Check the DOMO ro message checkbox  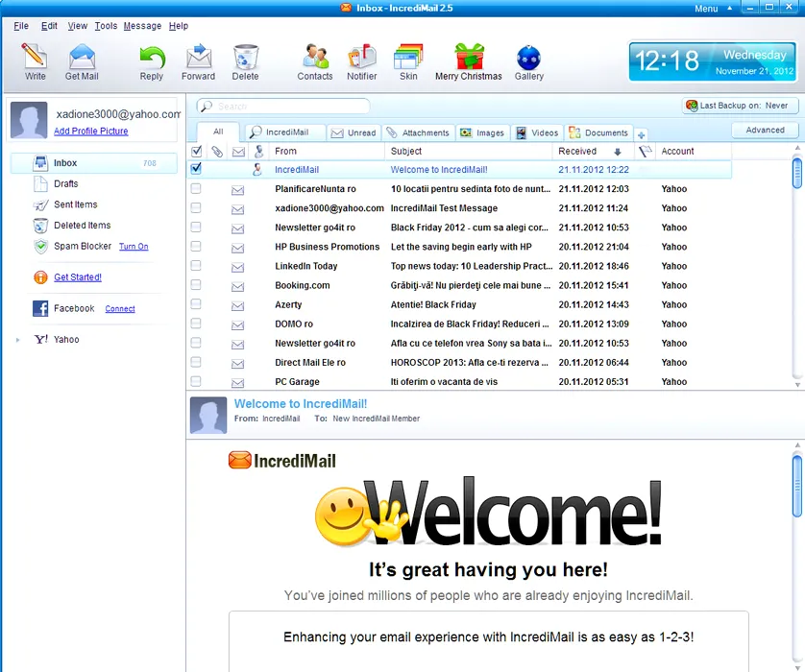[196, 324]
